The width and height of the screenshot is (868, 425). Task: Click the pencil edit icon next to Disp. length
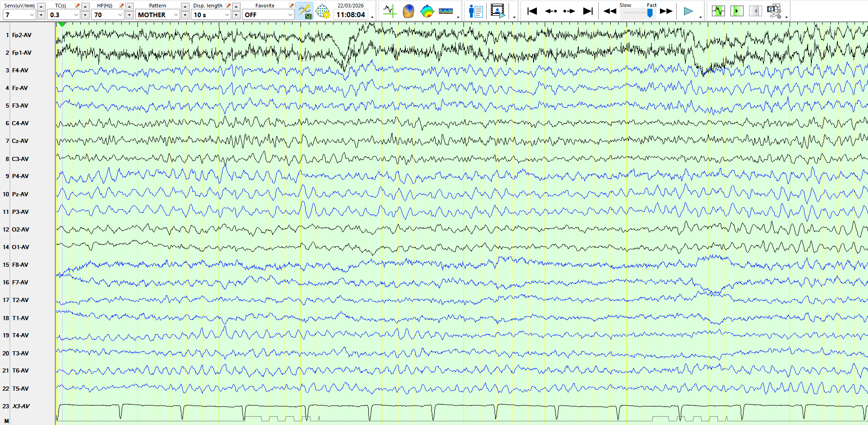click(228, 6)
